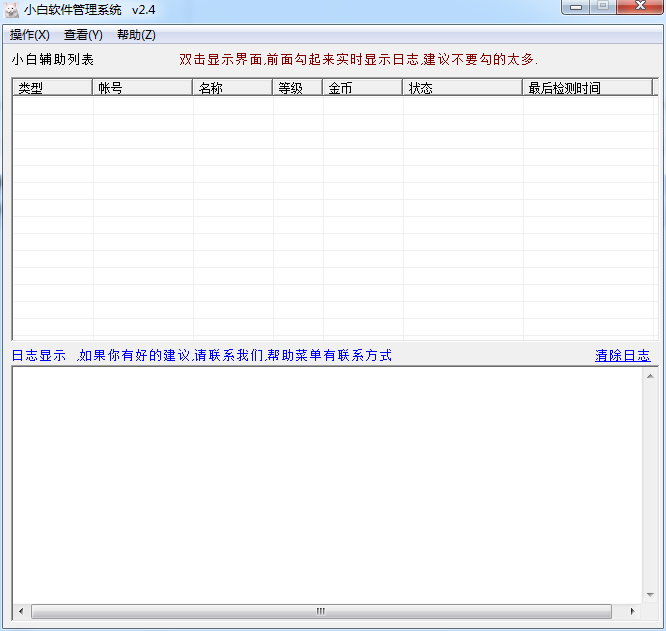Open the 帮助(Z) menu

[136, 35]
